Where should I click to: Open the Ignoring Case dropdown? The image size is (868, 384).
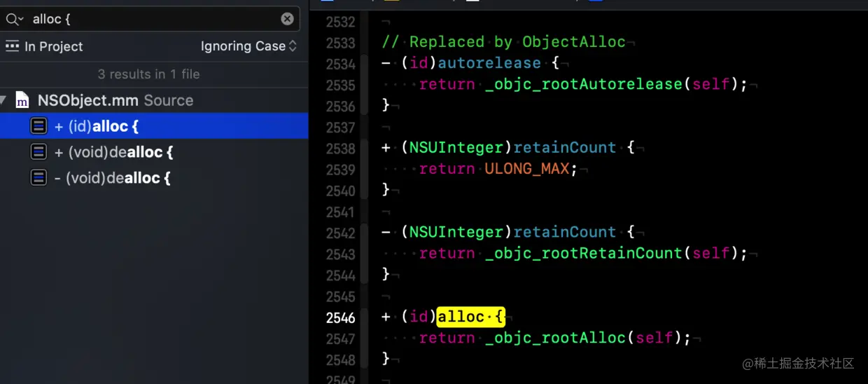pos(248,46)
